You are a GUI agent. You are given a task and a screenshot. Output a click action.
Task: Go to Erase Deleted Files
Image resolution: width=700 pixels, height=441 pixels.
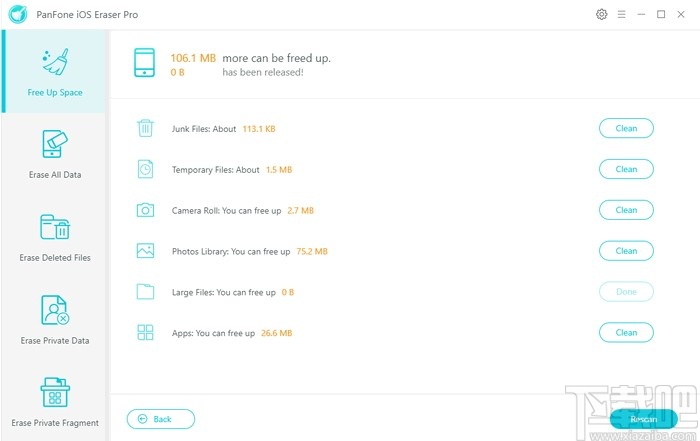point(55,237)
